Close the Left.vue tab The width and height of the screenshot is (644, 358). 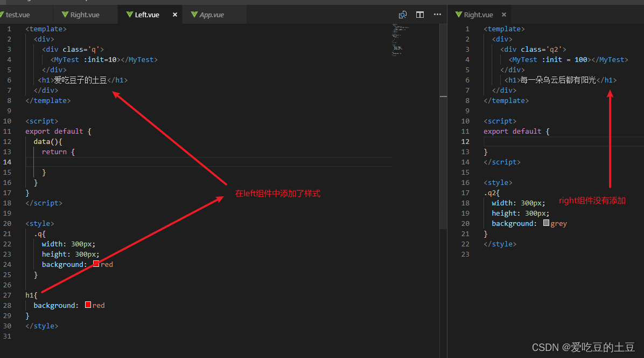(175, 15)
